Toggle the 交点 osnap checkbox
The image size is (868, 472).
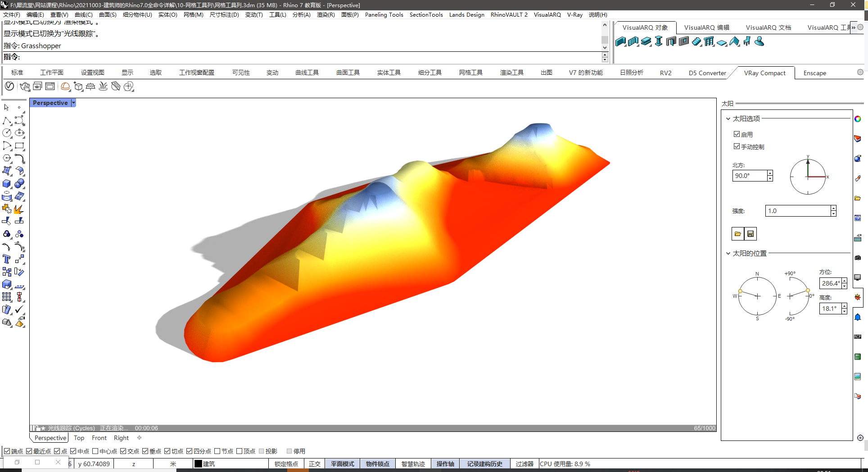point(123,451)
